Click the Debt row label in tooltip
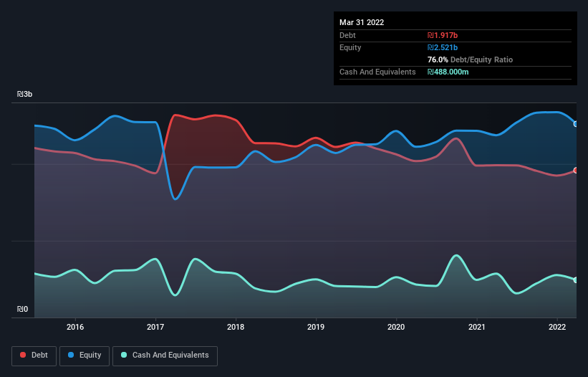This screenshot has width=588, height=377. (347, 35)
